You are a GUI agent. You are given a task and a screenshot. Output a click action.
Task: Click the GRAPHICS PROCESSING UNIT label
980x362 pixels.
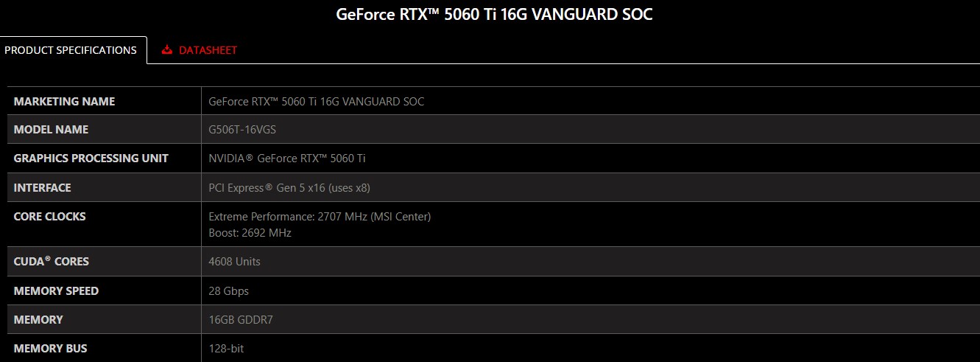click(x=91, y=158)
